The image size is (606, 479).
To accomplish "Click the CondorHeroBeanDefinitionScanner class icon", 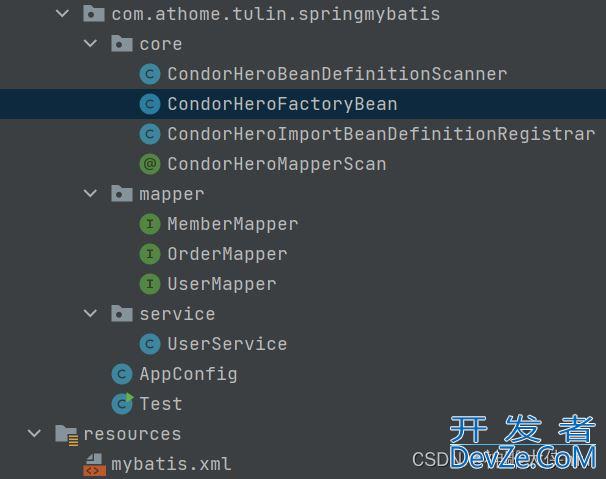I will tap(150, 74).
